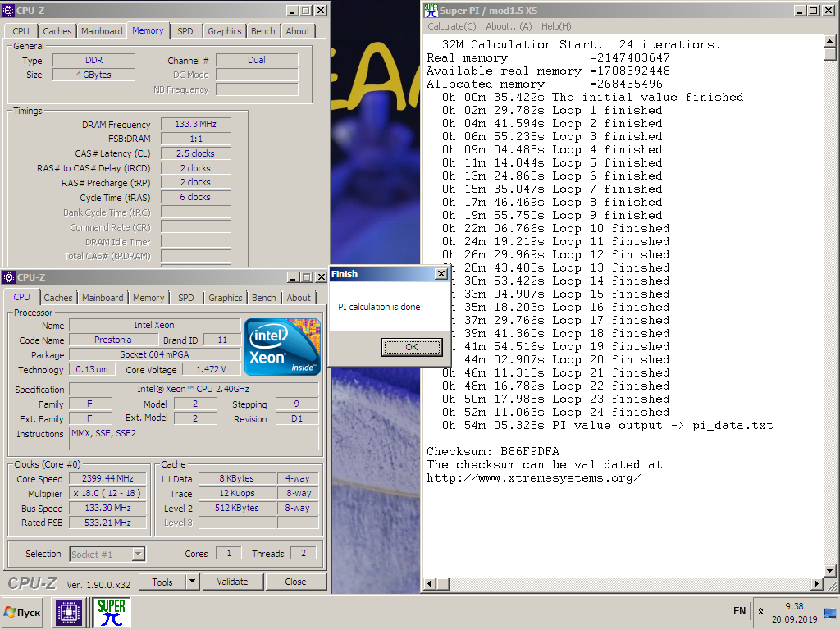Switch to Bench tab in upper CPU-Z

tap(263, 31)
